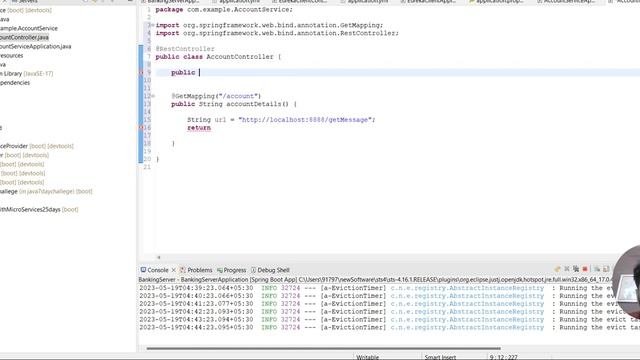Click the cursor position '9 : 12 : 227' status

point(504,357)
